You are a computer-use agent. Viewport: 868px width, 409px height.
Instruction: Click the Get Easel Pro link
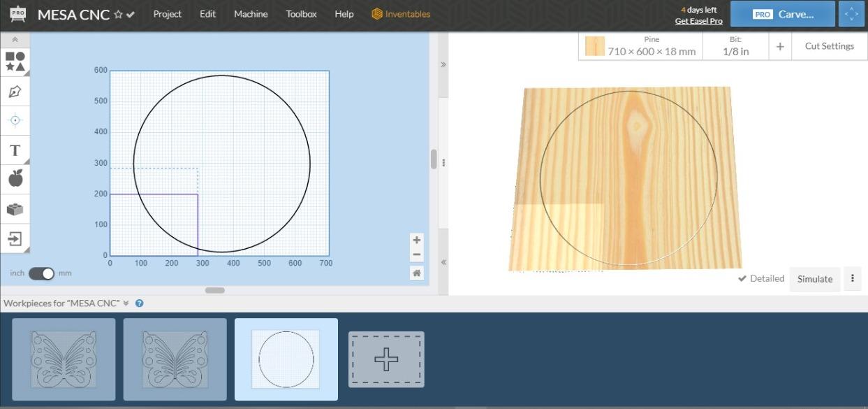pyautogui.click(x=698, y=21)
